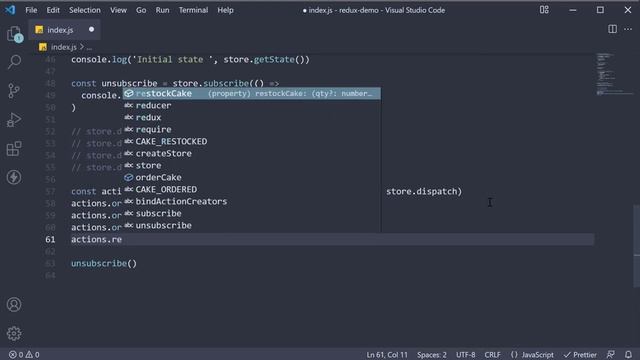Image resolution: width=640 pixels, height=360 pixels.
Task: Click UTF-8 encoding in status bar
Action: pos(465,355)
